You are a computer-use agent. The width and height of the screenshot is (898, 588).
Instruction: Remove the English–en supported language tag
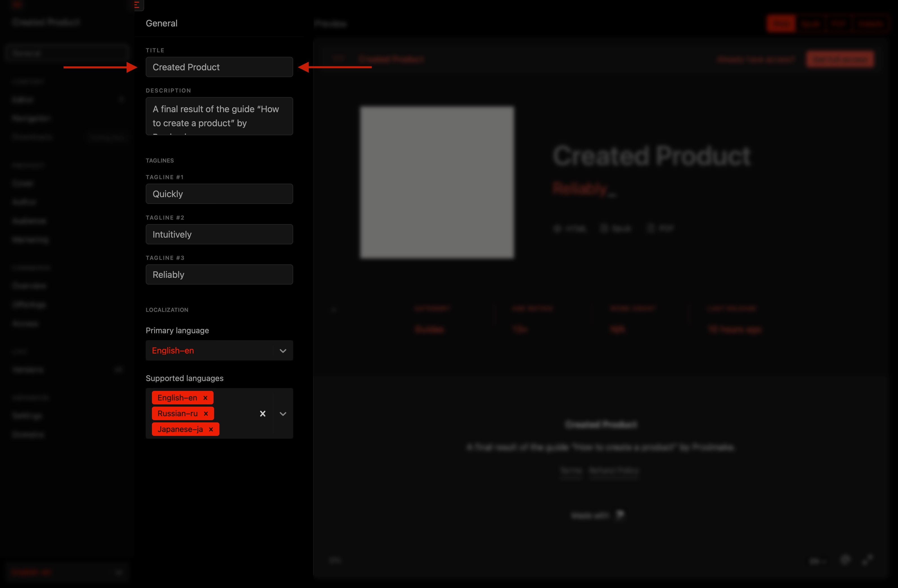205,398
